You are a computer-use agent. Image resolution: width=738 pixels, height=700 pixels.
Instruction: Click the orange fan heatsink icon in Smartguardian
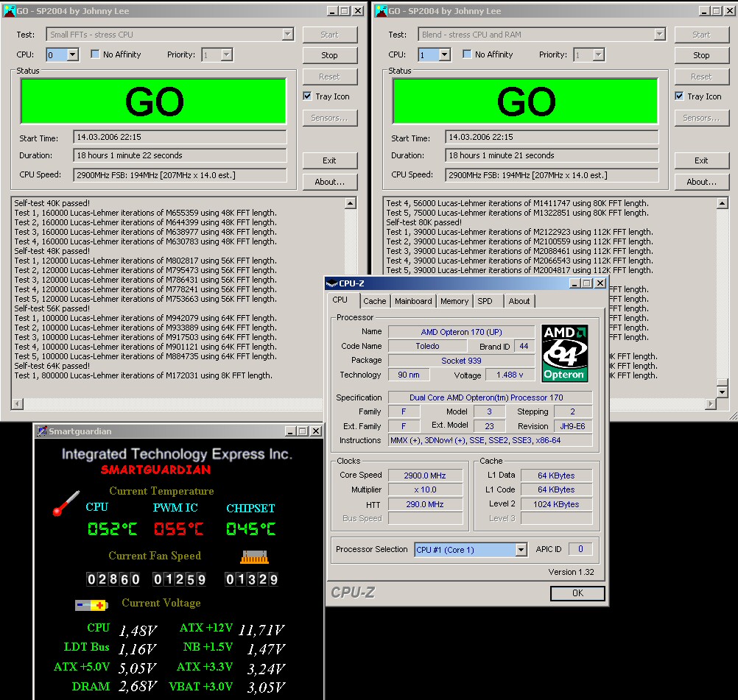point(254,557)
